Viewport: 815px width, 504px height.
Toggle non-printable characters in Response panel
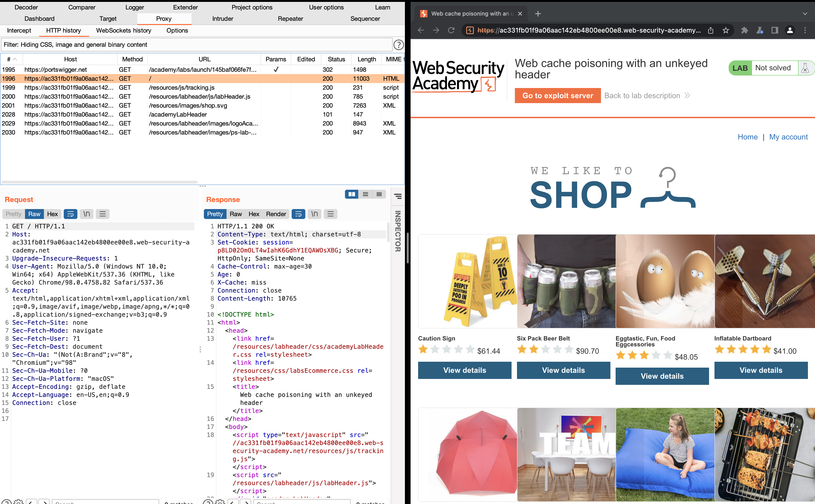point(314,214)
